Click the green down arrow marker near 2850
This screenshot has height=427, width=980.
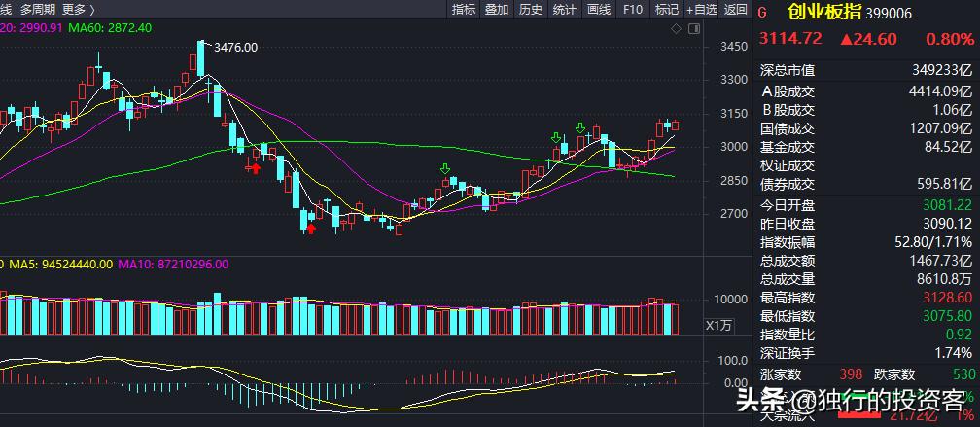[445, 169]
